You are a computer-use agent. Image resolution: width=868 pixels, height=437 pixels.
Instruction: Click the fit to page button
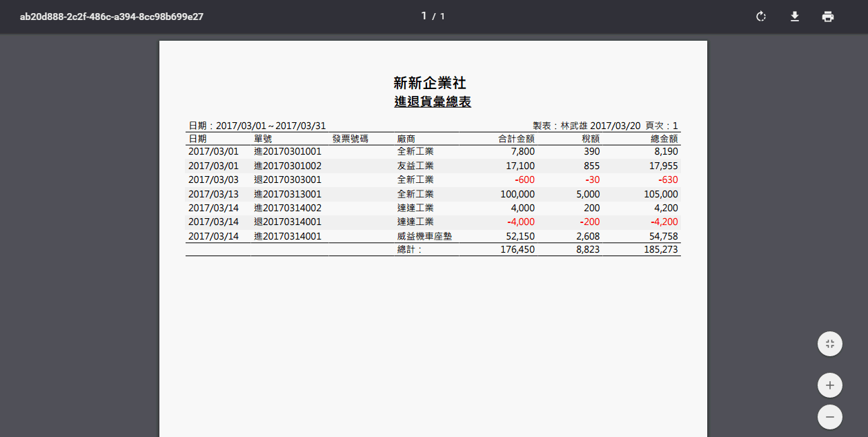[x=829, y=344]
